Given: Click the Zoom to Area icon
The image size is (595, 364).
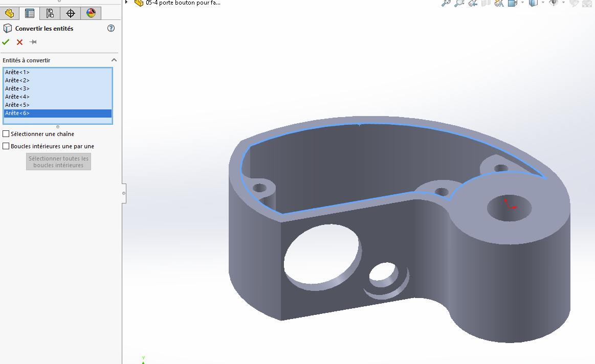Looking at the screenshot, I should click(459, 3).
